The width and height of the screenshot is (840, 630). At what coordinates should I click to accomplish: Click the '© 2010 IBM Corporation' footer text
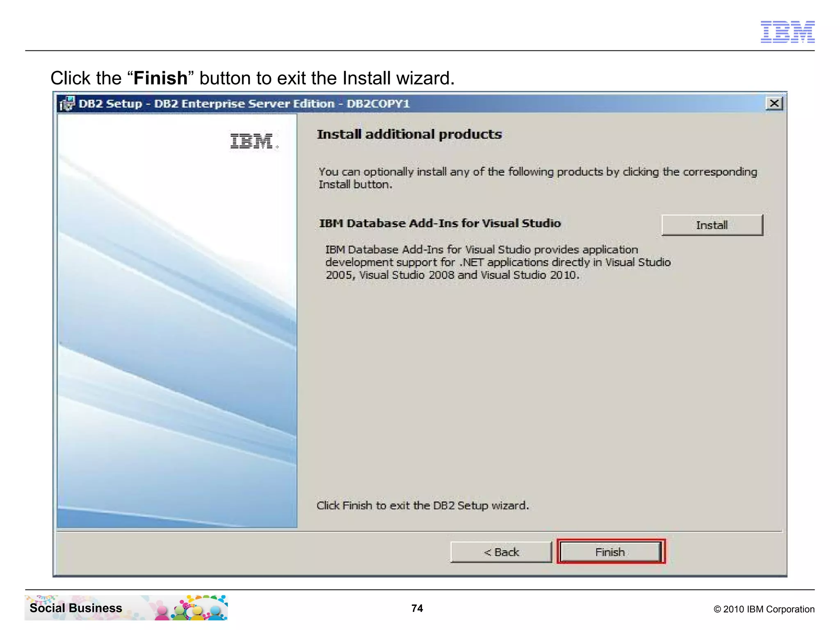coord(764,609)
